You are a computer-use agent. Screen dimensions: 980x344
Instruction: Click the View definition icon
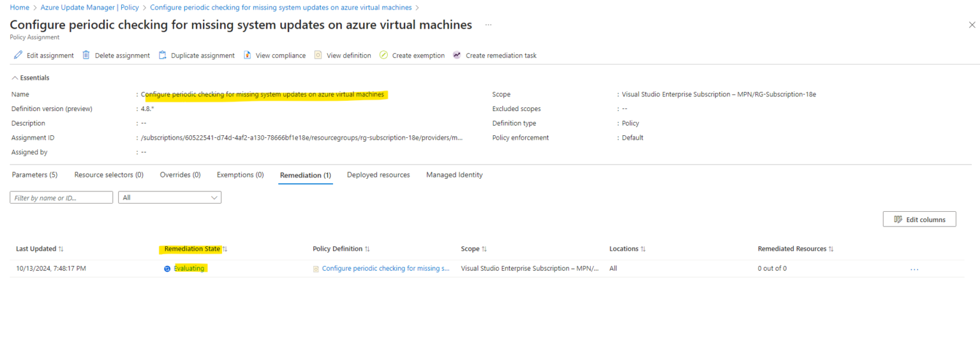(318, 56)
